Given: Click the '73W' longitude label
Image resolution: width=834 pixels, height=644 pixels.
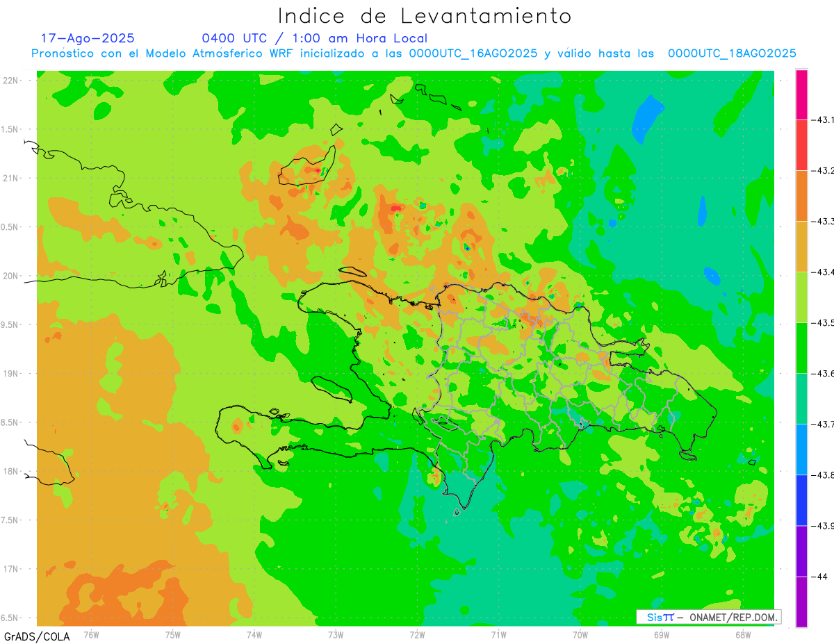Looking at the screenshot, I should [336, 634].
